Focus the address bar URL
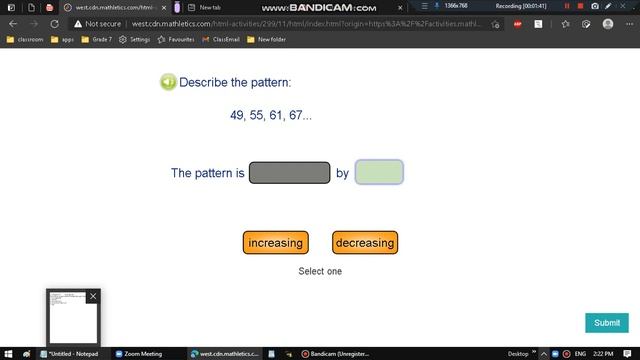Screen dimensions: 640x360 pos(306,24)
